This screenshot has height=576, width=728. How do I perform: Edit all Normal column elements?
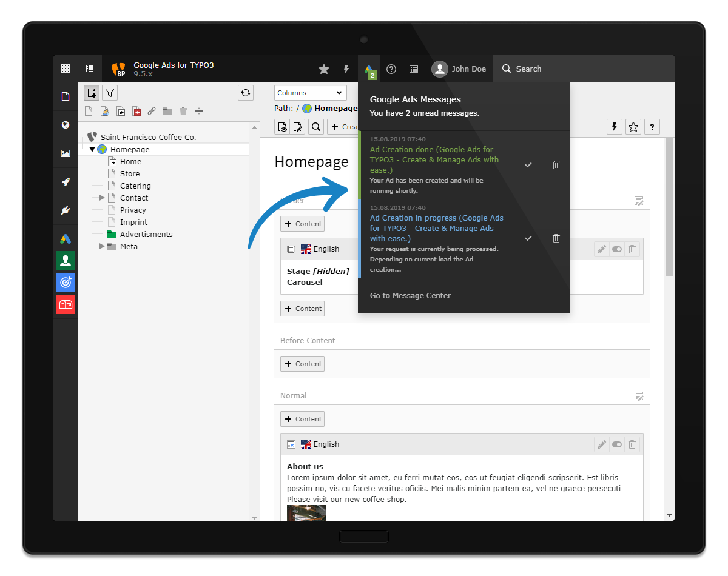click(639, 396)
